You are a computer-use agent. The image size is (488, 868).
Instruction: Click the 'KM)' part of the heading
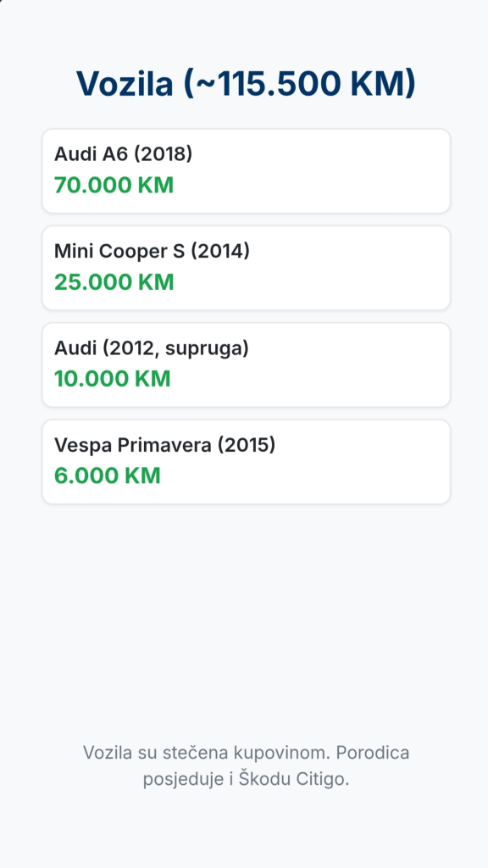[x=383, y=84]
